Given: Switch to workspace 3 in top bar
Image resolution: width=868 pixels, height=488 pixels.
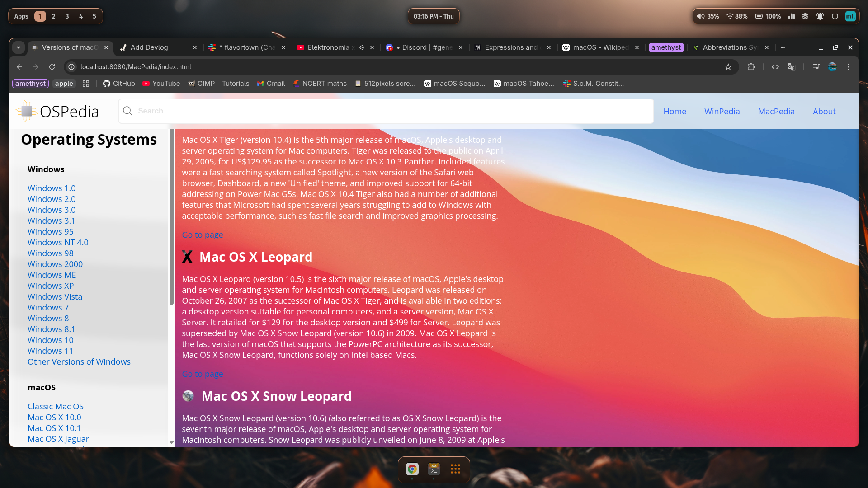Looking at the screenshot, I should (x=67, y=16).
